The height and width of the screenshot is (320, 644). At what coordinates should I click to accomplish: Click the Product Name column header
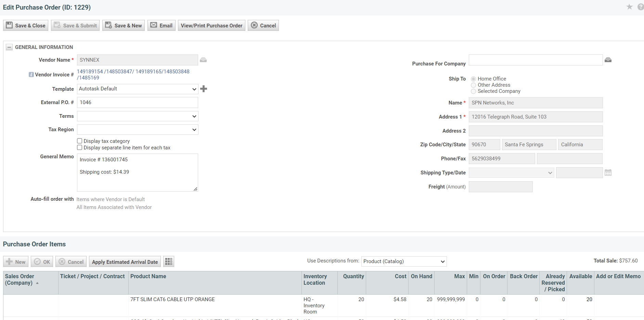(216, 283)
